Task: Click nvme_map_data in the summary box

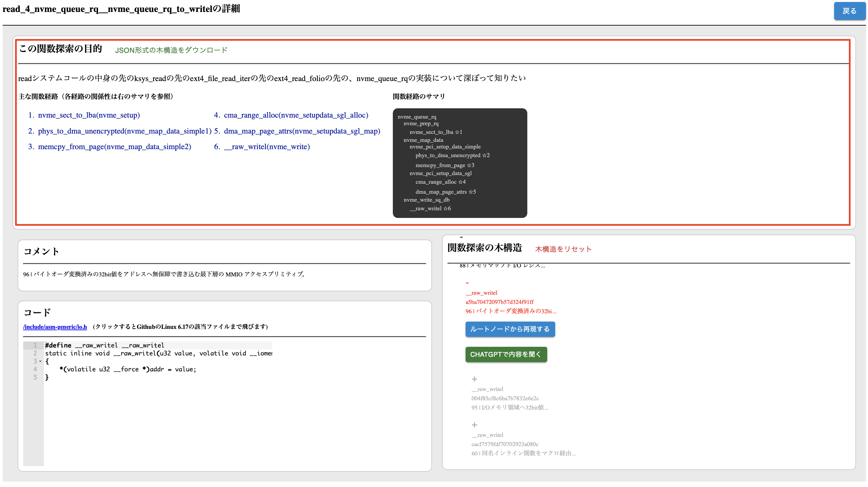Action: point(423,140)
